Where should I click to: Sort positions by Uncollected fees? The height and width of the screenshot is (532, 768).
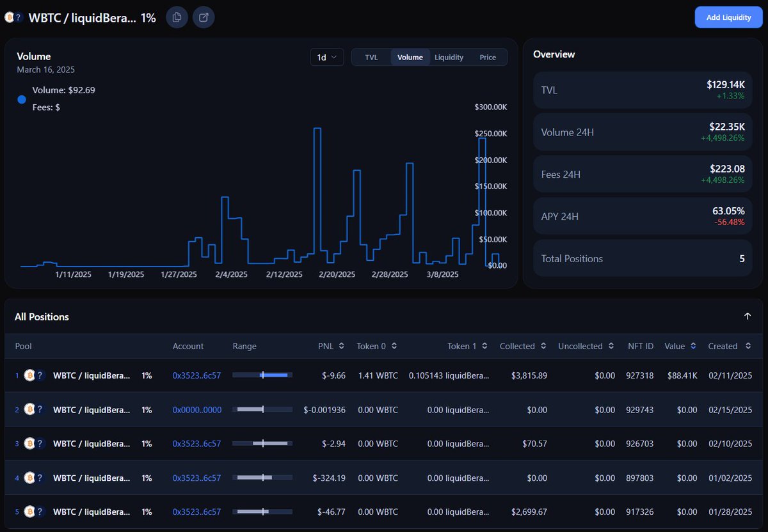pos(586,346)
